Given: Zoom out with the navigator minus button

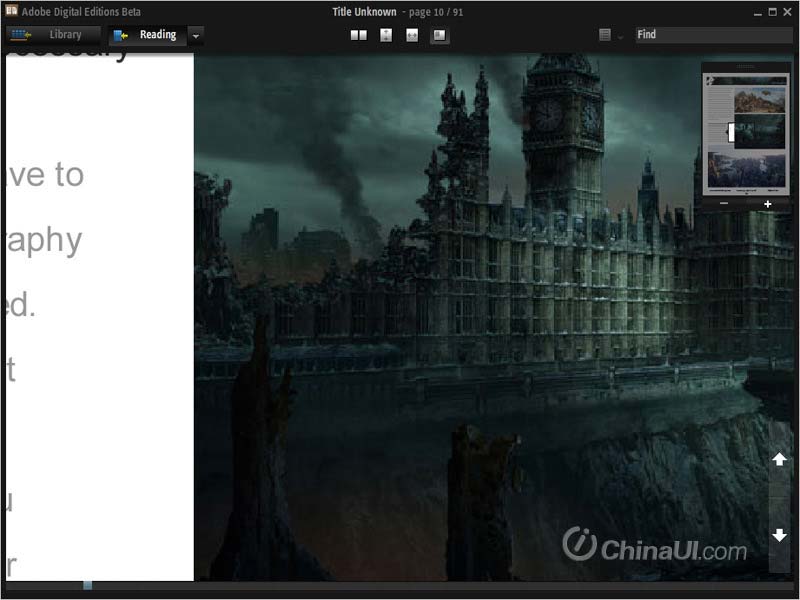Looking at the screenshot, I should click(723, 204).
